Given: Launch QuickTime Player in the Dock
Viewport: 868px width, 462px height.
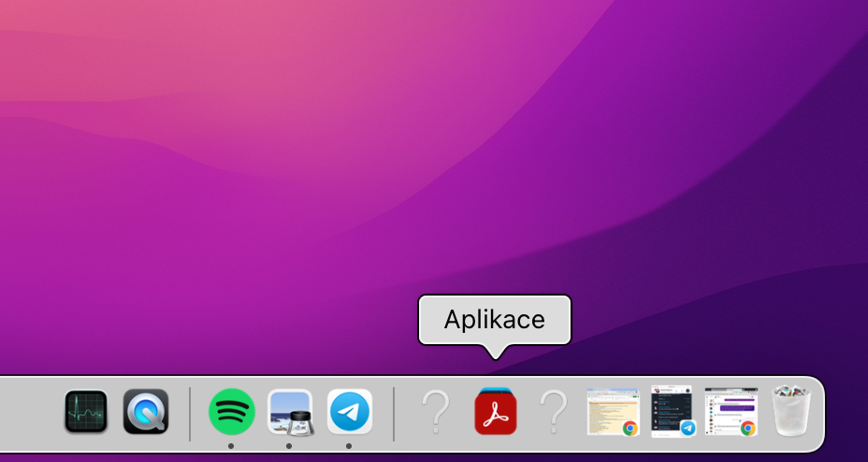Looking at the screenshot, I should point(146,411).
